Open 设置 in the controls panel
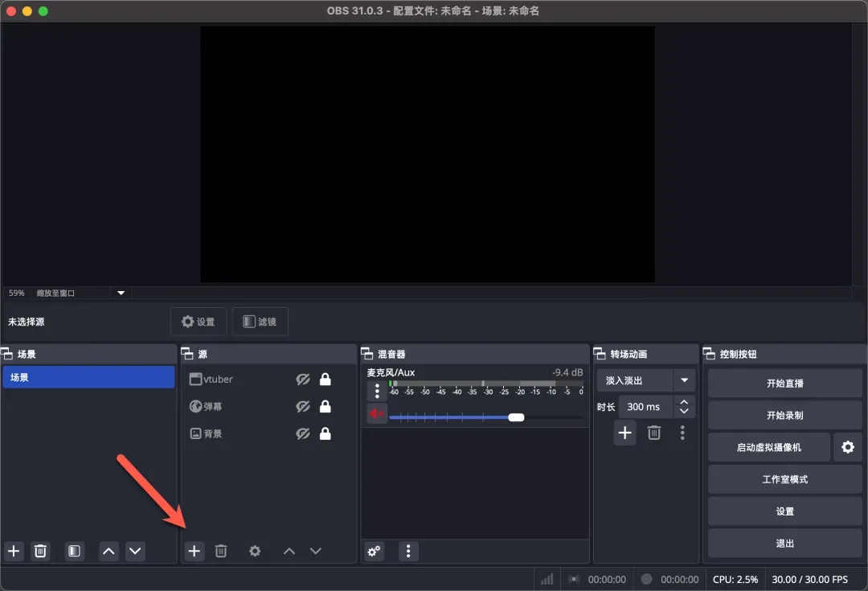This screenshot has width=868, height=591. click(785, 511)
